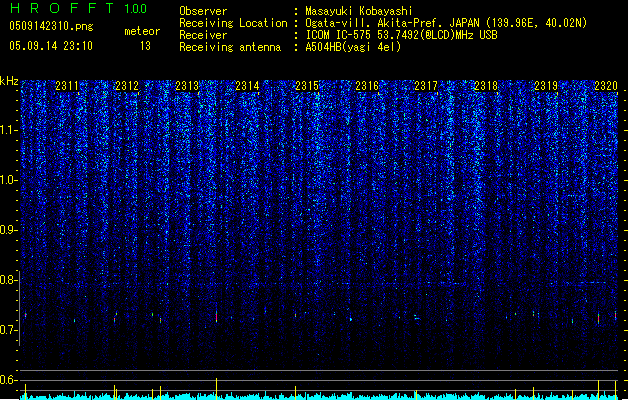Click the 2319 time marker
This screenshot has height=400, width=629.
click(x=546, y=86)
